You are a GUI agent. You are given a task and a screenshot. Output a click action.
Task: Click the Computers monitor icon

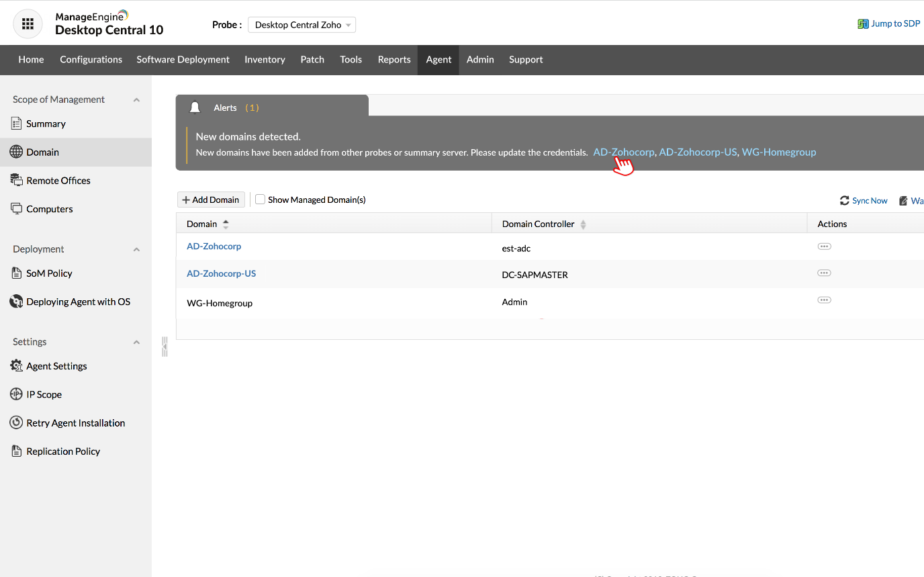point(17,209)
